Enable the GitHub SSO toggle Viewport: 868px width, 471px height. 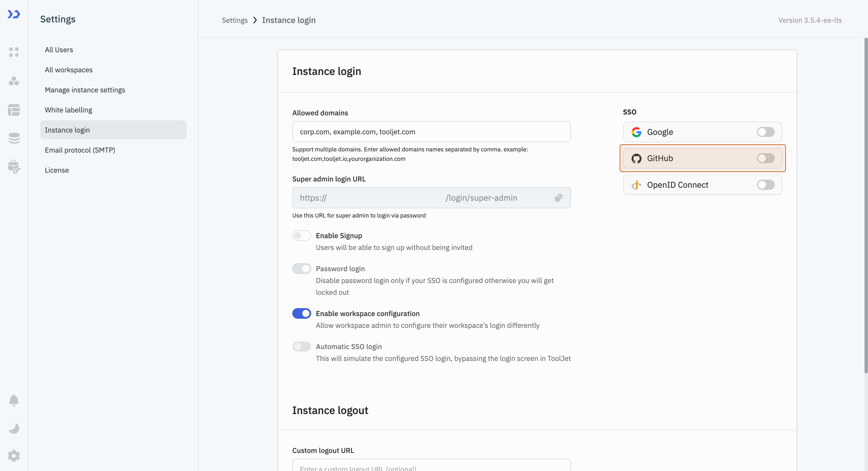pos(766,158)
